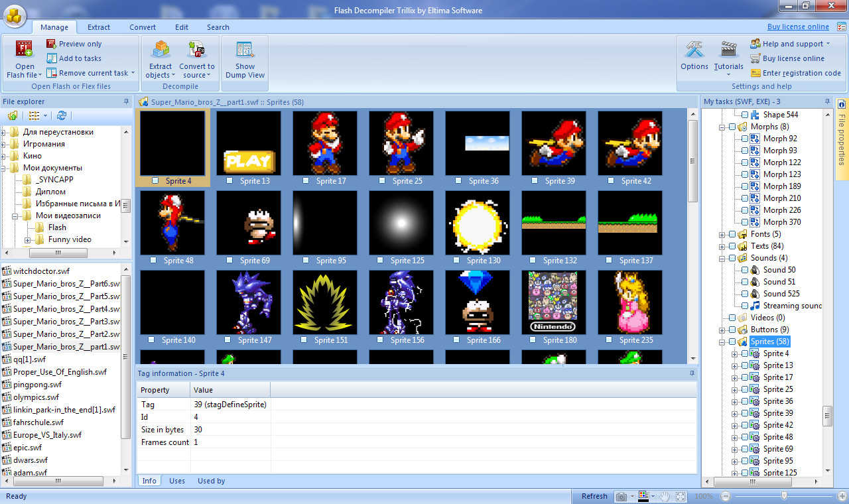Select witchdoctor.swf in file list
The image size is (849, 504).
41,271
